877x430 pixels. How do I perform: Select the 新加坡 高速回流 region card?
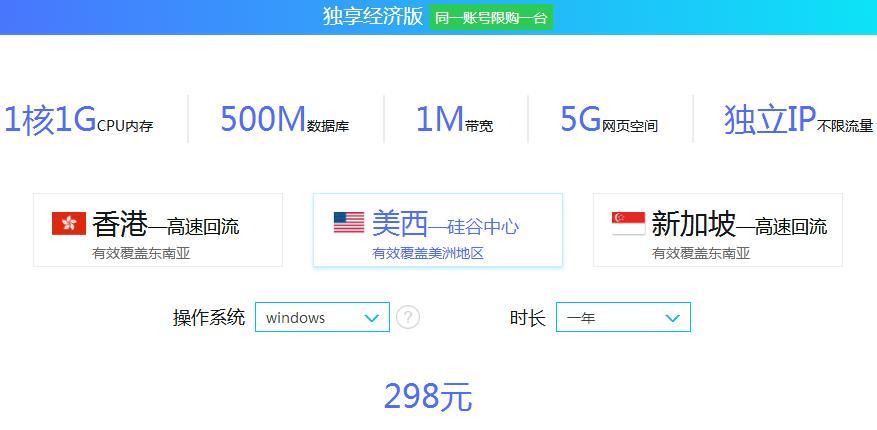coord(718,230)
